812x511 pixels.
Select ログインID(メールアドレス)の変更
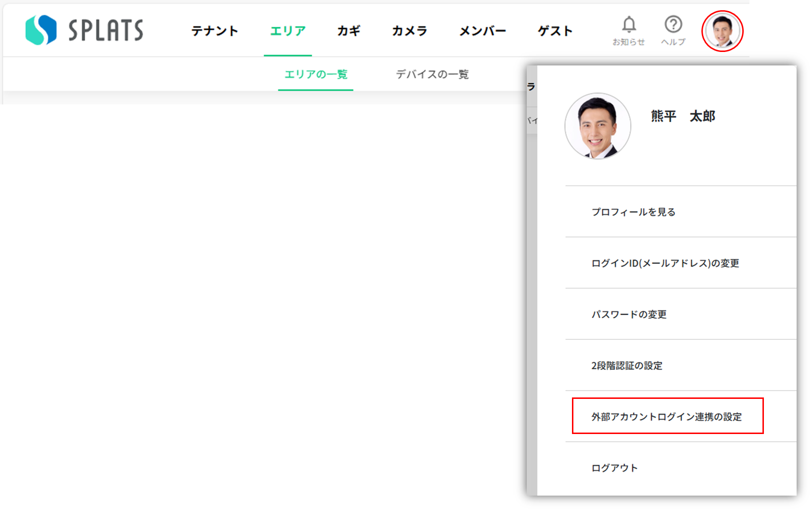(x=665, y=263)
